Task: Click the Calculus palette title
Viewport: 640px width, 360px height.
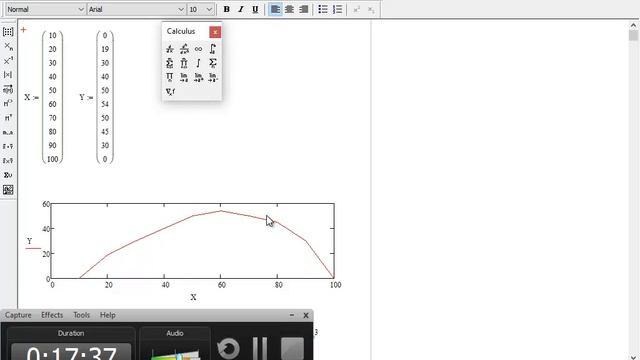Action: point(181,31)
